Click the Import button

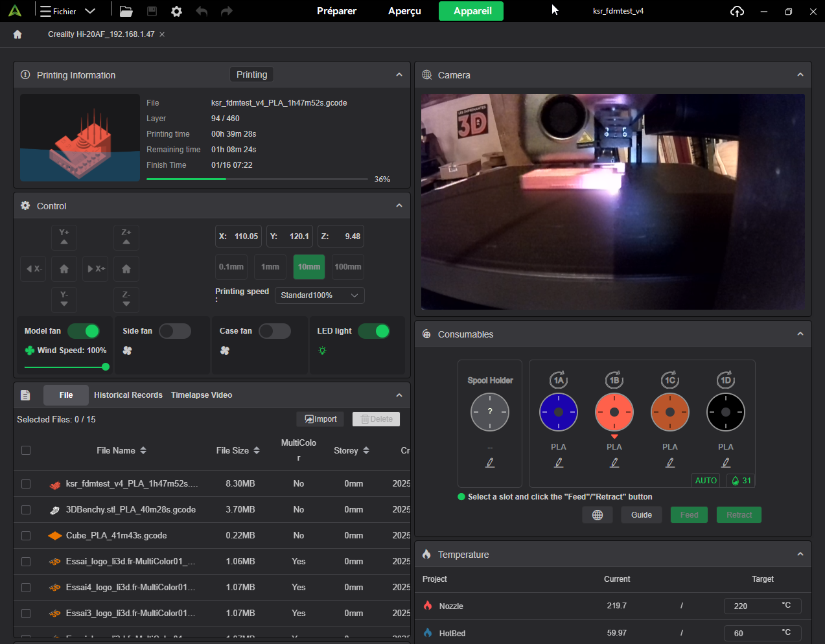point(320,419)
